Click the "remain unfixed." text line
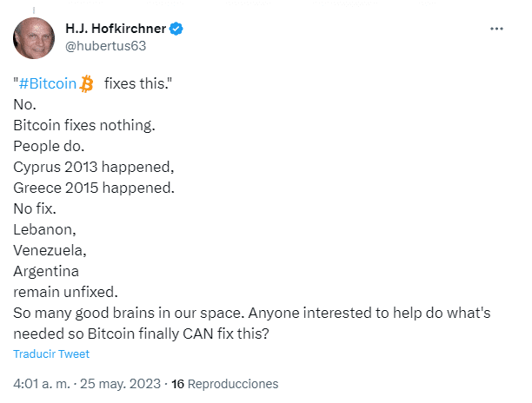 coord(65,292)
